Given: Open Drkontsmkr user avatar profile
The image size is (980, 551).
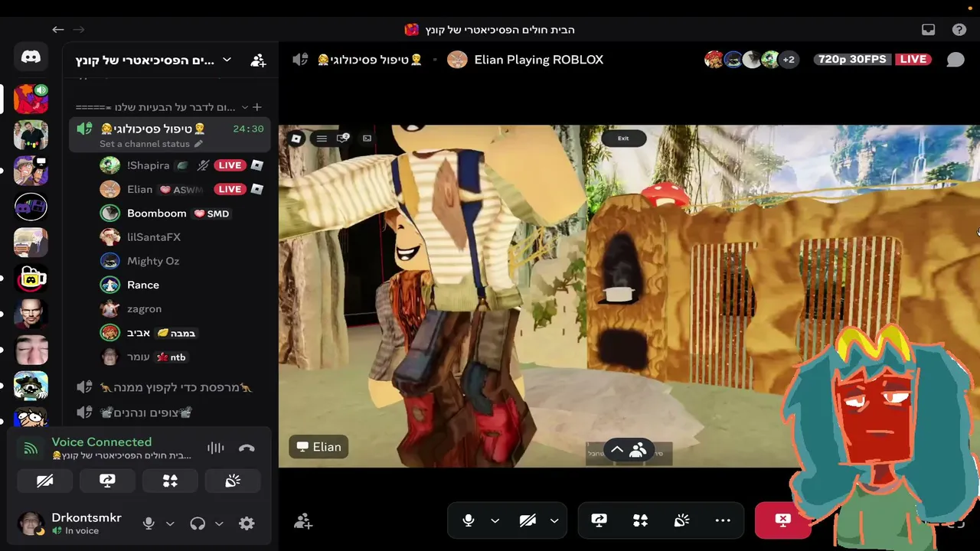Looking at the screenshot, I should pos(31,523).
